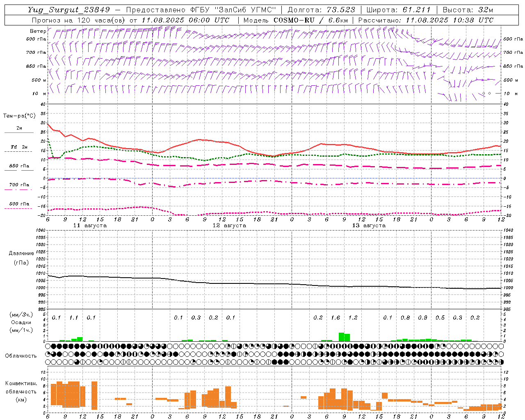Click the Облачность cloud cover label
This screenshot has height=420, width=525.
coord(21,356)
